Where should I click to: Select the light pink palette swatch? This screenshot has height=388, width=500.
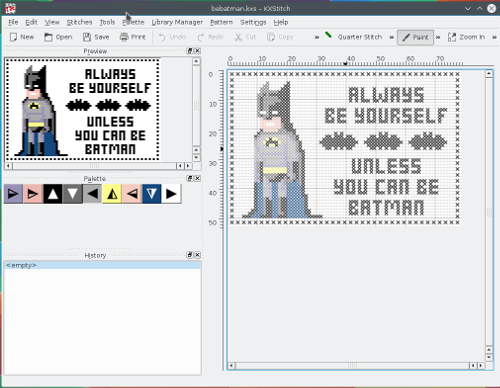click(132, 194)
